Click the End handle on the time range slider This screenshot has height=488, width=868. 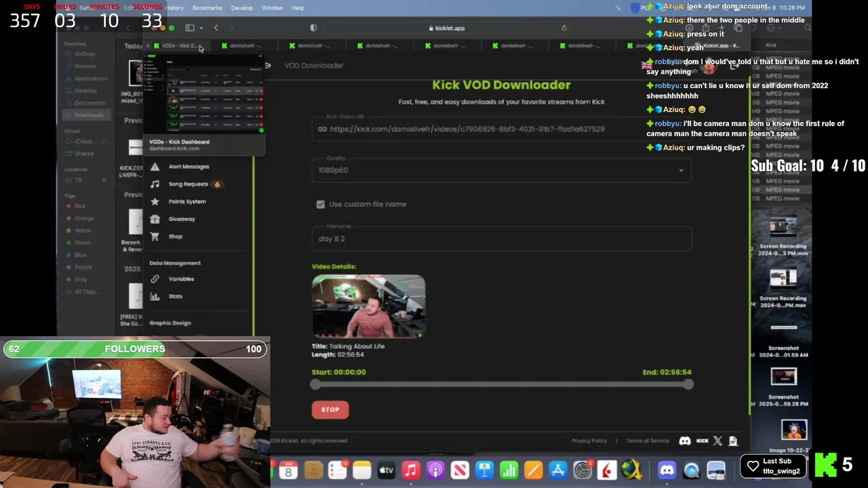688,384
